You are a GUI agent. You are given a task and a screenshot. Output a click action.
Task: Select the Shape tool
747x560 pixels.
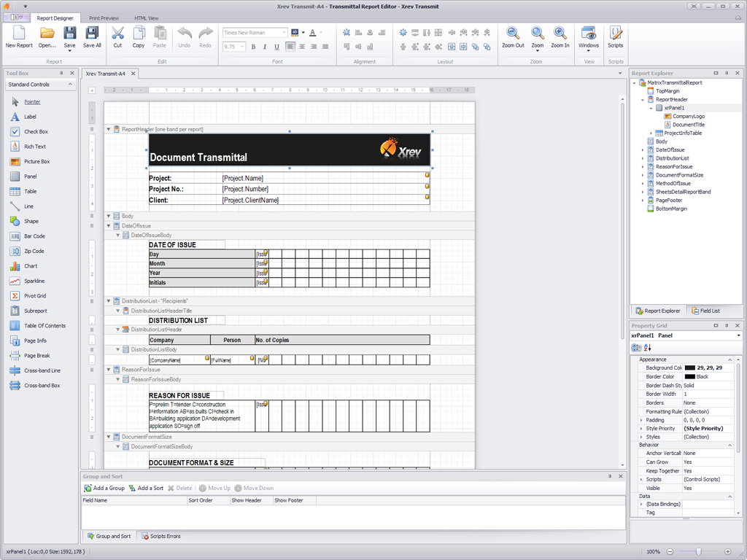click(x=31, y=221)
